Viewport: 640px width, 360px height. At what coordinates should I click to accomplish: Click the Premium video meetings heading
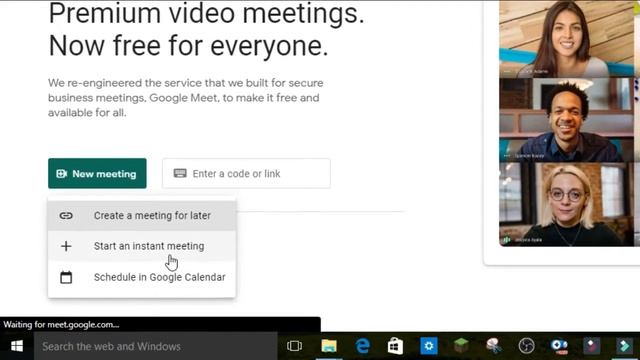pyautogui.click(x=206, y=13)
